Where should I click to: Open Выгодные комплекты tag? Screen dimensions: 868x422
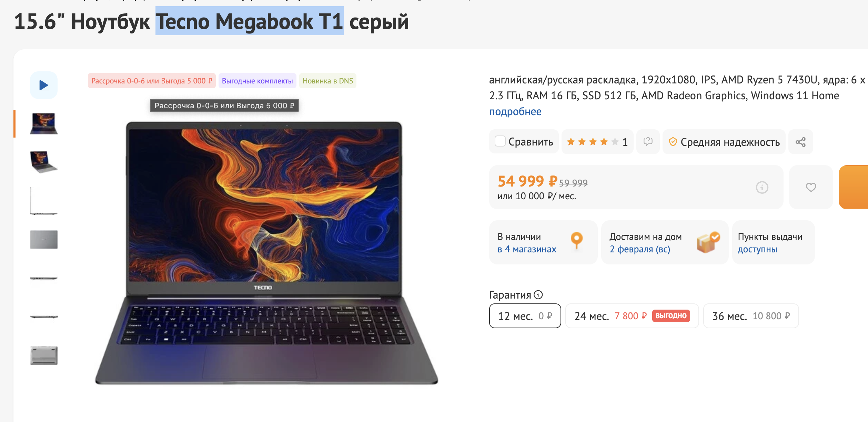coord(257,81)
